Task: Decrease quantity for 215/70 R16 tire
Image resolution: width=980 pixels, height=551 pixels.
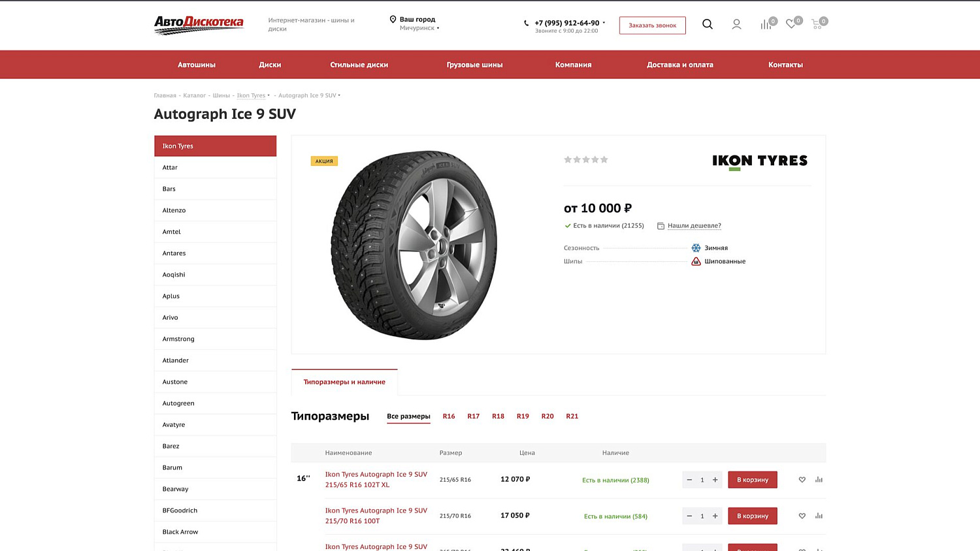Action: click(x=689, y=516)
